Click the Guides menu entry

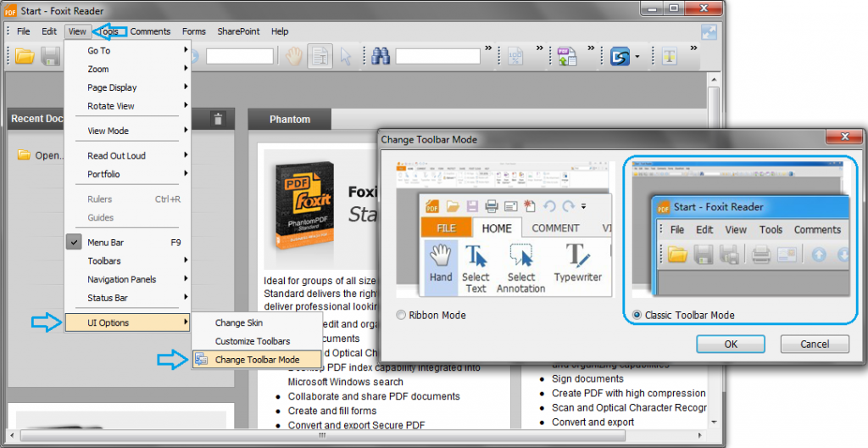point(128,217)
